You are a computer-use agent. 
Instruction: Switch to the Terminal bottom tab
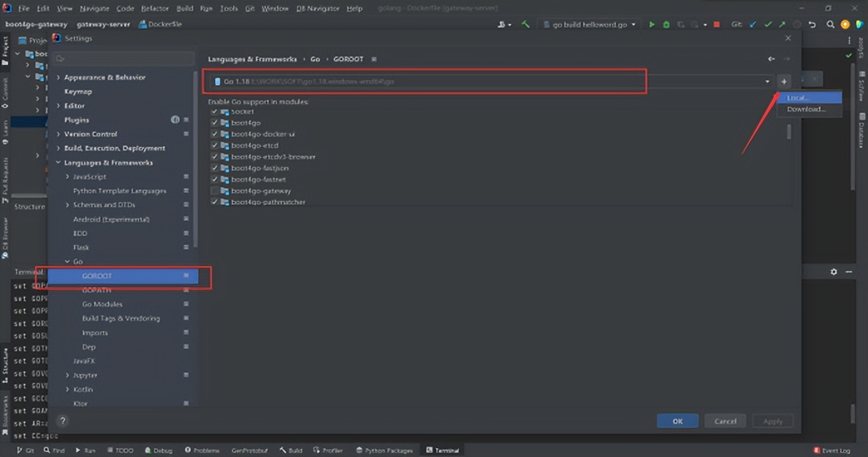(x=443, y=450)
